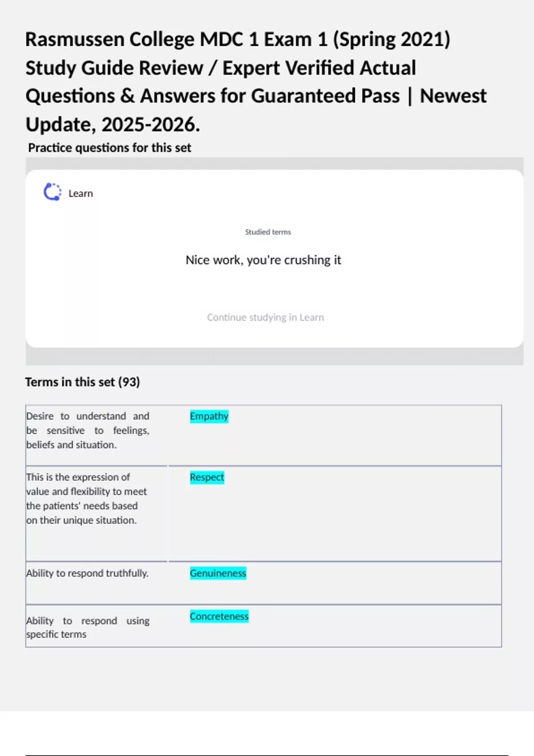Click the Ability to respond truthfully definition

tap(87, 573)
